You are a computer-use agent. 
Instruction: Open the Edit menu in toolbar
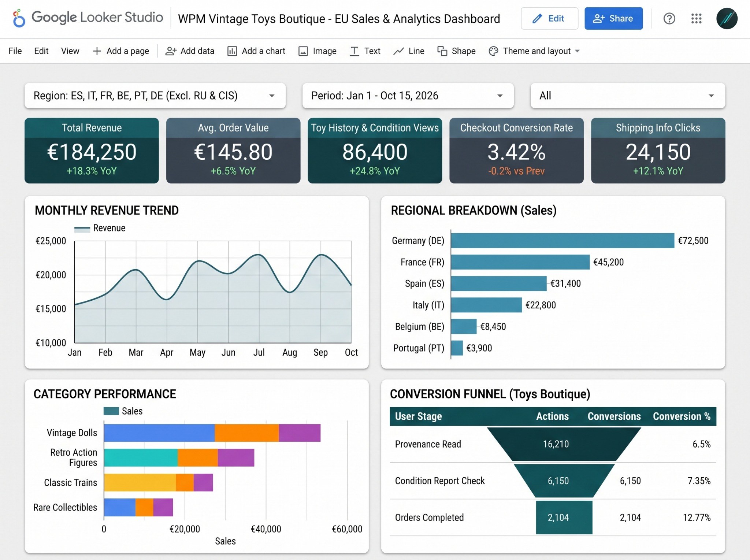(41, 51)
